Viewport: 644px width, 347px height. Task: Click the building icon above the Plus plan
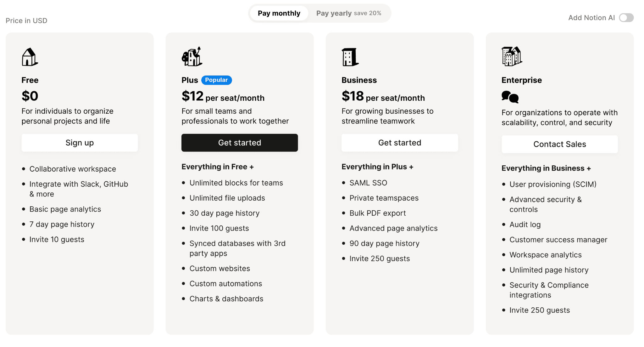191,57
